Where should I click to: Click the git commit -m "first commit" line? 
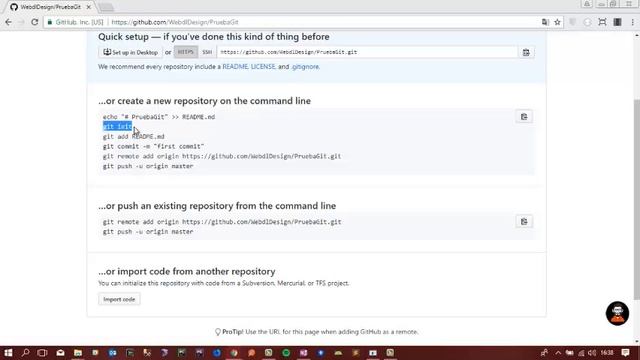(x=153, y=146)
